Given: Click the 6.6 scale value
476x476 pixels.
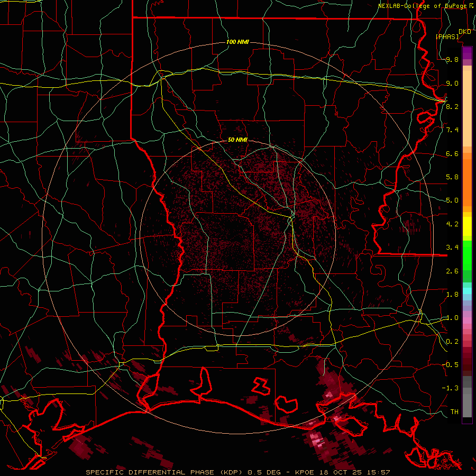Looking at the screenshot, I should click(452, 153).
